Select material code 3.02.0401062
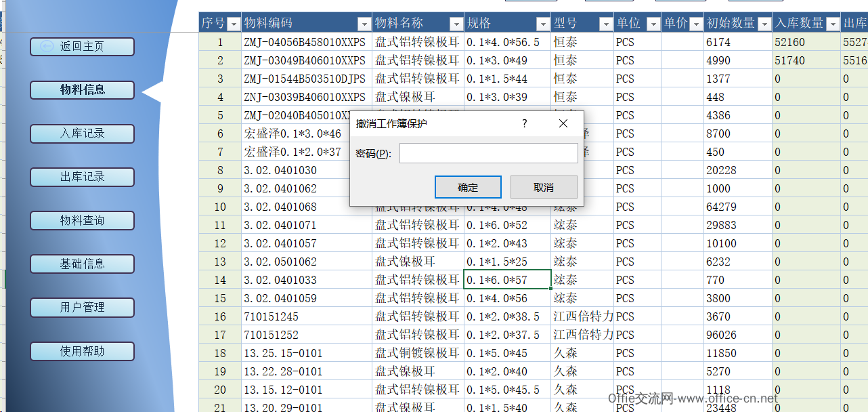Image resolution: width=868 pixels, height=412 pixels. (x=295, y=188)
